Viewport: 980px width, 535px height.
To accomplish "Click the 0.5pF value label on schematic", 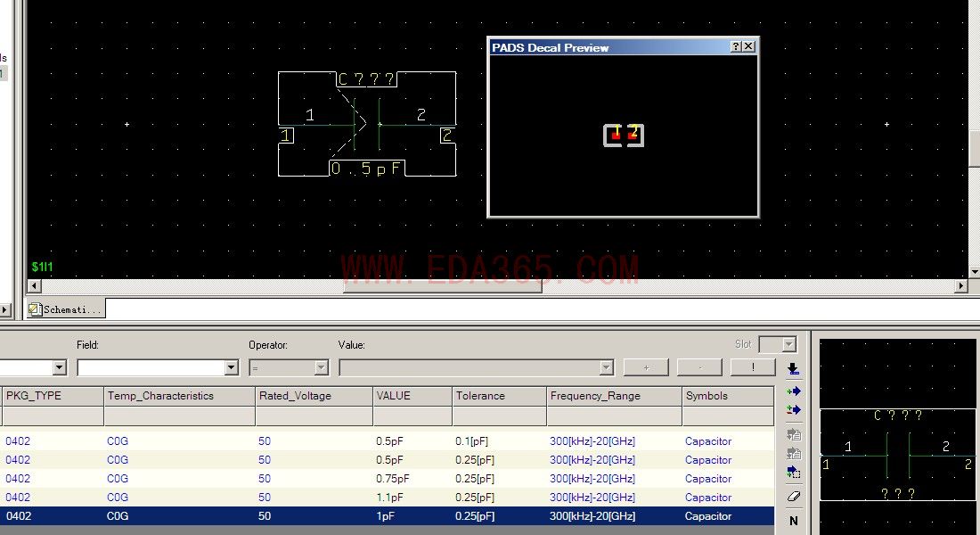I will point(367,169).
